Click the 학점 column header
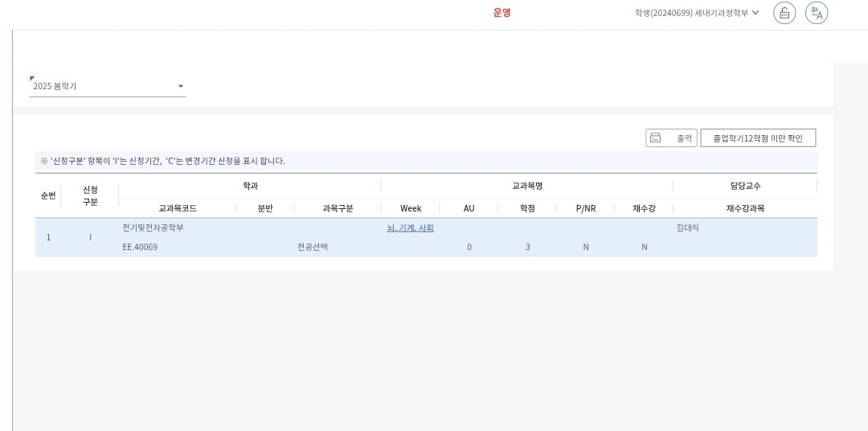 point(527,208)
